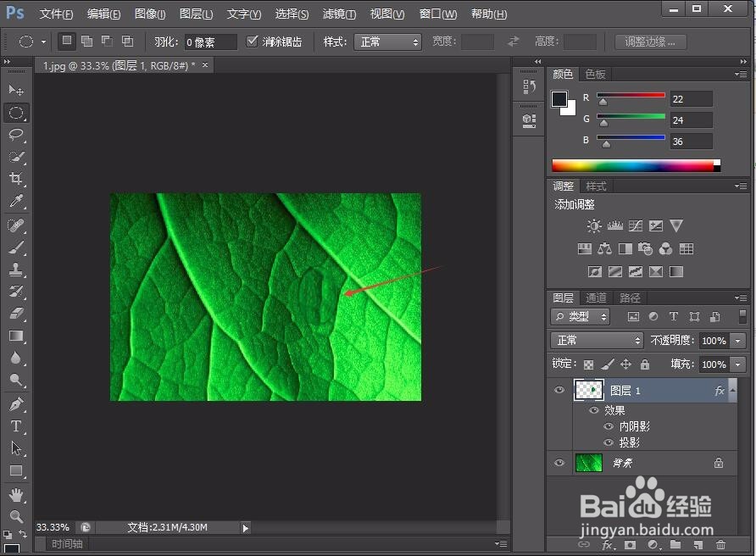756x556 pixels.
Task: Select the Rectangle shape tool
Action: pos(16,470)
